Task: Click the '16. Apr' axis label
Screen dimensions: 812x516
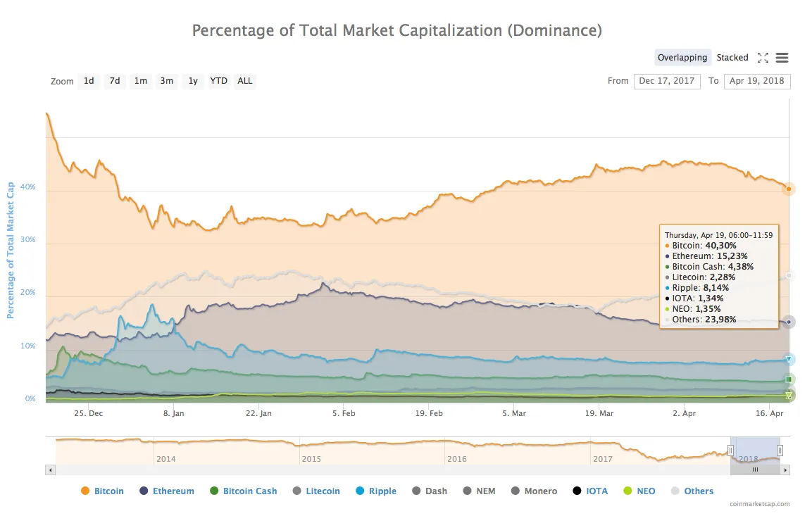Action: point(770,413)
